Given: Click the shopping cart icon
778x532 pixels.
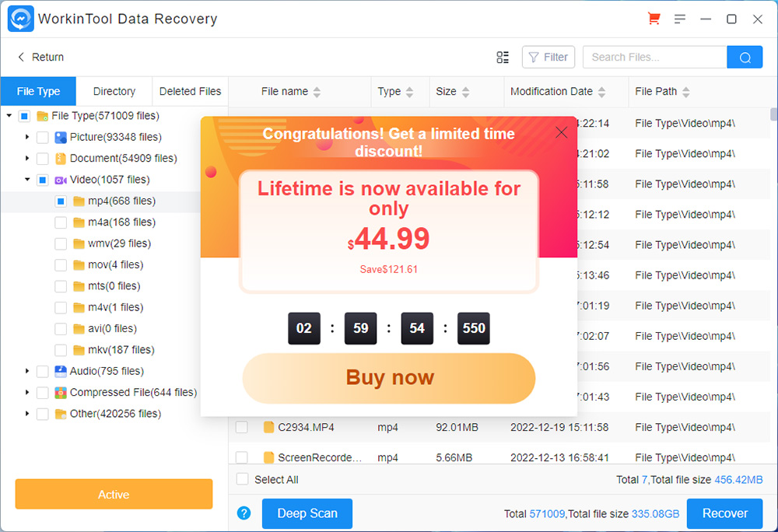Looking at the screenshot, I should point(654,19).
